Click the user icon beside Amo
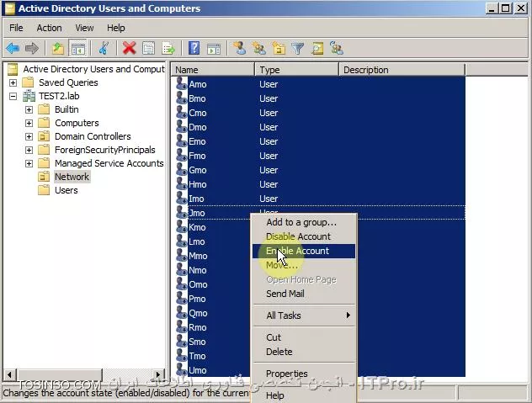532x403 pixels. (x=182, y=83)
